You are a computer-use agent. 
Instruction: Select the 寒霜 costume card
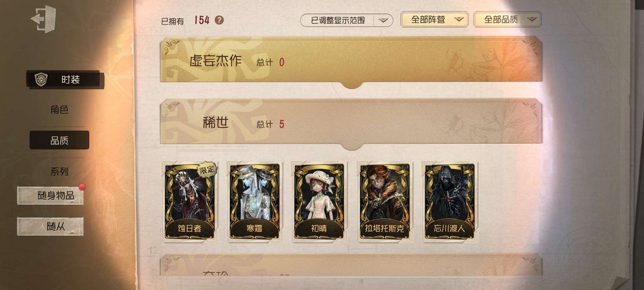(x=255, y=201)
